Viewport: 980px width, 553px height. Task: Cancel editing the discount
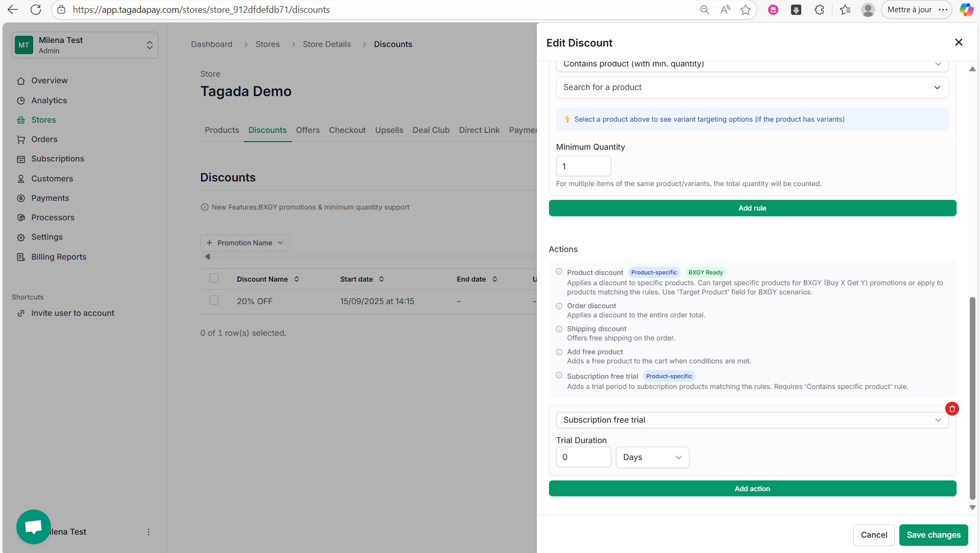[x=874, y=535]
